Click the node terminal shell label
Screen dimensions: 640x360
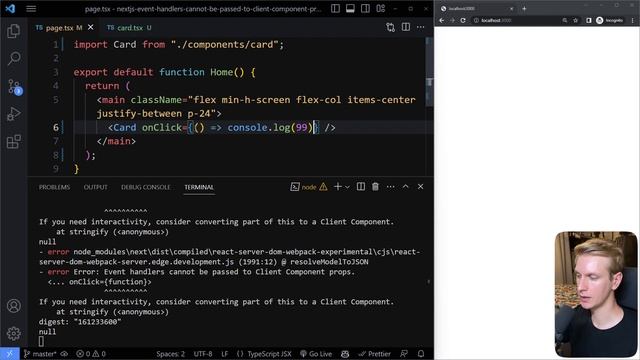pos(309,187)
